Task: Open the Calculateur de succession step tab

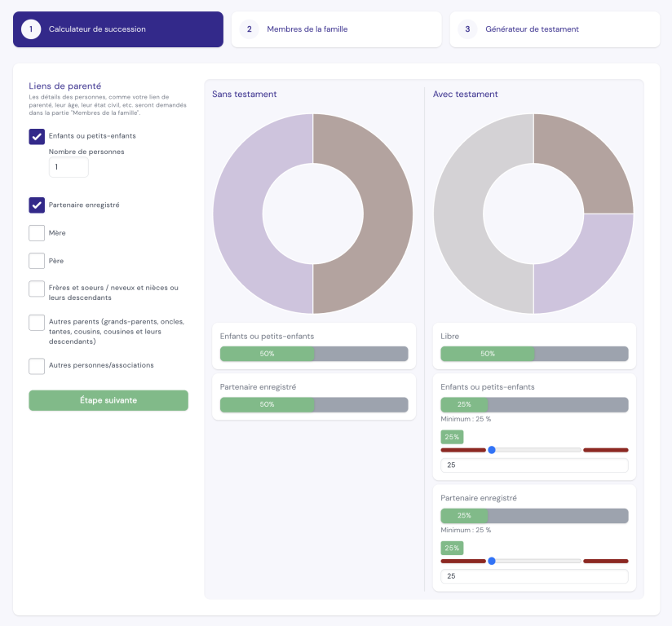Action: point(117,29)
